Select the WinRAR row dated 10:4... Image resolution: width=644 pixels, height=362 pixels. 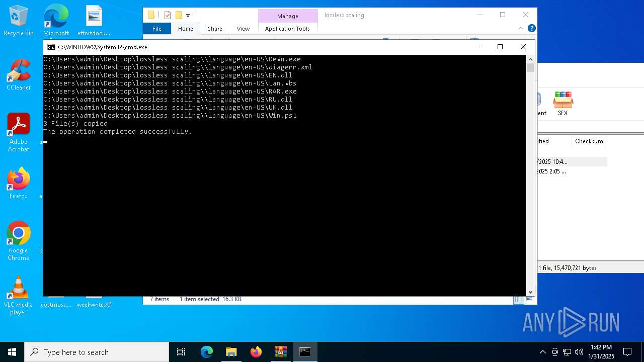point(572,162)
